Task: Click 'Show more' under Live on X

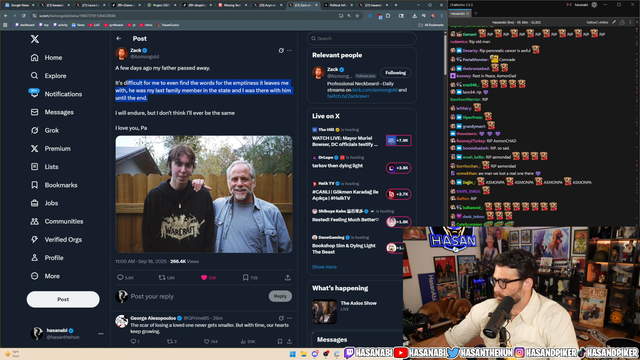Action: [324, 267]
